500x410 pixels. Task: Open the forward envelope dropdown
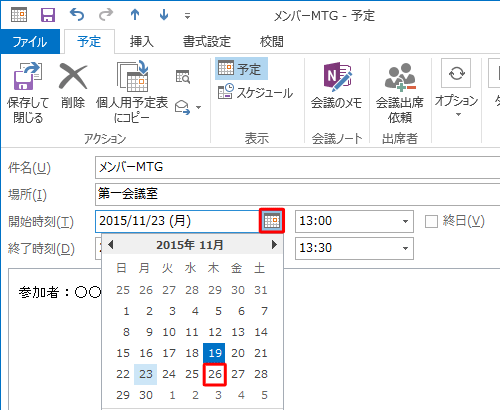coord(198,107)
